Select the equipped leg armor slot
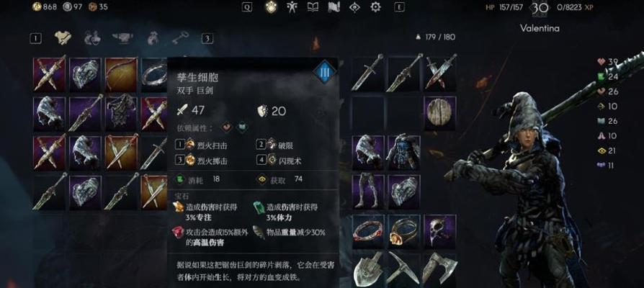Viewport: 644px width, 288px height. 368,192
